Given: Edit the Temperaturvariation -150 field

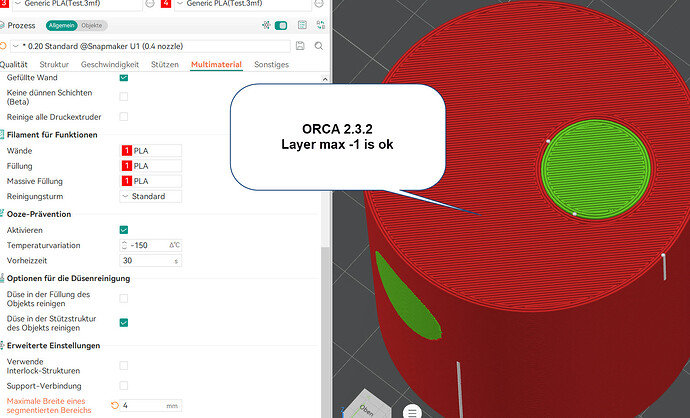Looking at the screenshot, I should click(x=150, y=245).
